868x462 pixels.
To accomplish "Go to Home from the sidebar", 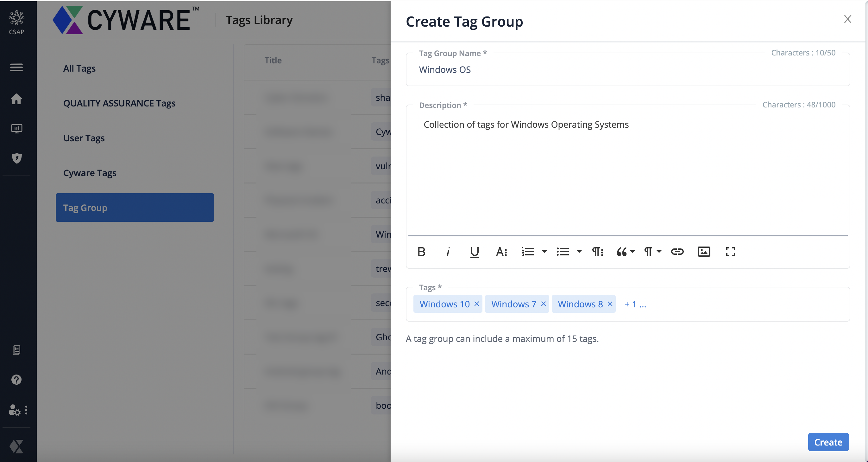I will point(16,99).
